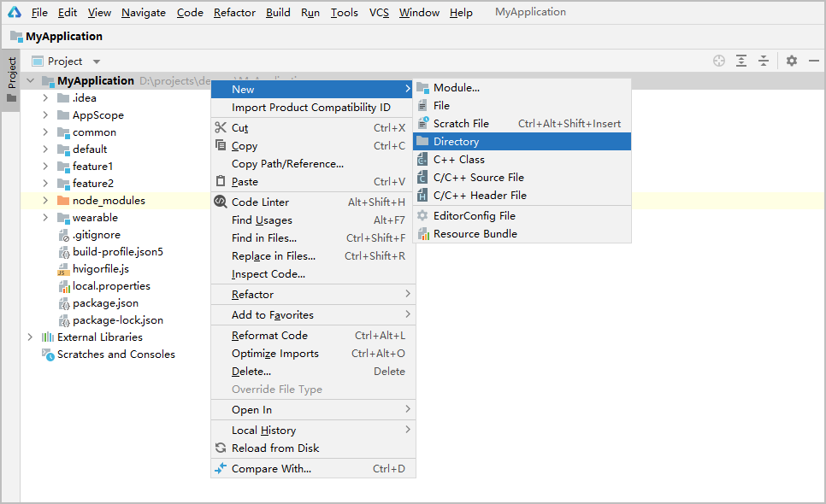This screenshot has width=826, height=504.
Task: Click the Module icon in New submenu
Action: (x=422, y=88)
